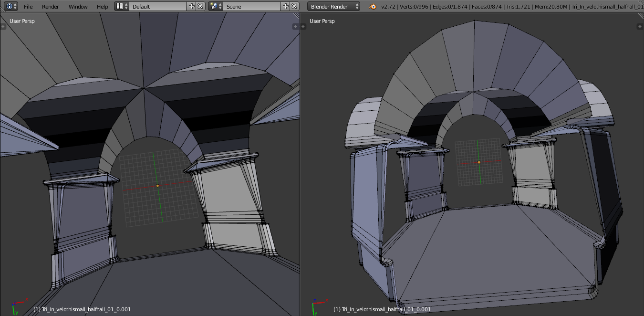
Task: Click User Persp label in left viewport
Action: [22, 21]
